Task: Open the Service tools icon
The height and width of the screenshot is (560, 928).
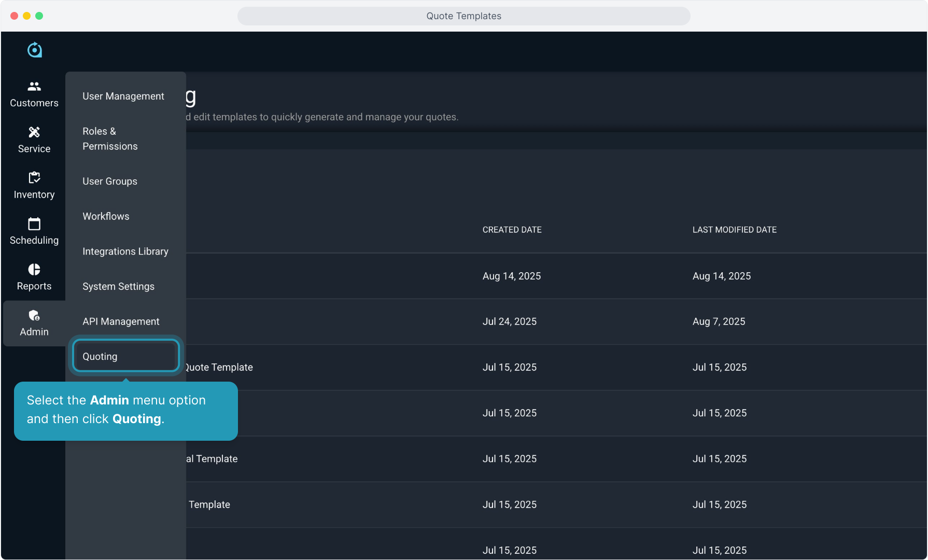Action: click(x=34, y=132)
